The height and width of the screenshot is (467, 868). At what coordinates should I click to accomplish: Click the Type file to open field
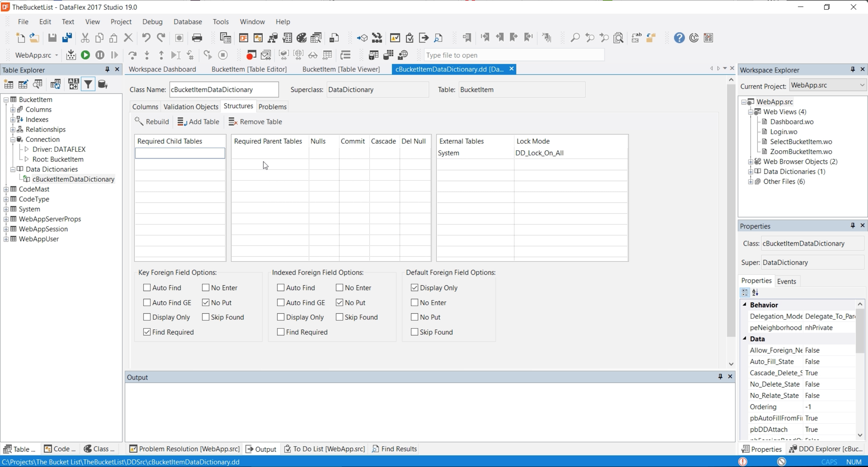pyautogui.click(x=514, y=55)
